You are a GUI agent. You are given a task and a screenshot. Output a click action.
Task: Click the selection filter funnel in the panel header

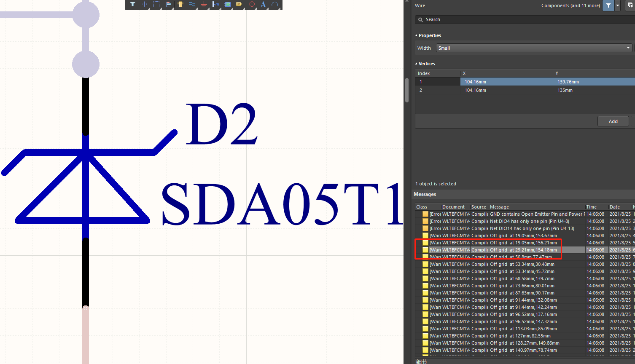tap(608, 5)
